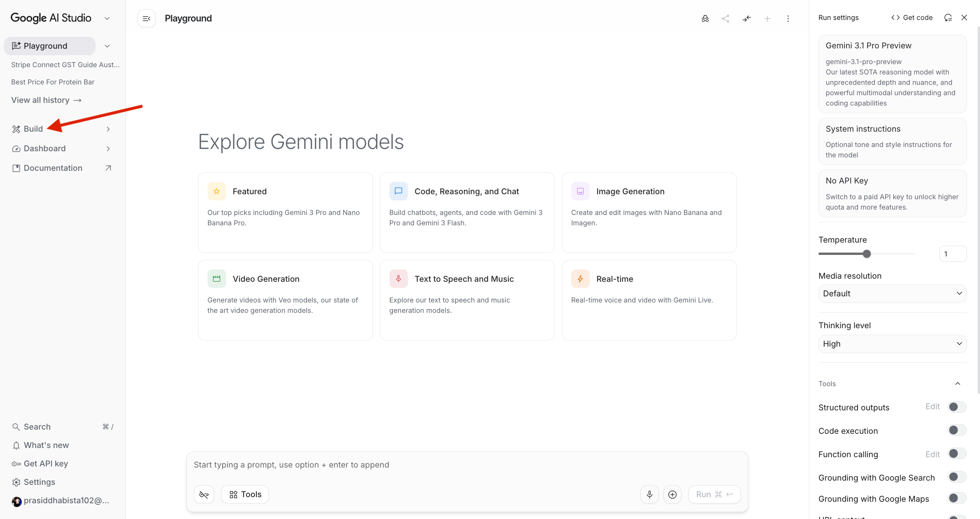This screenshot has height=519, width=980.
Task: Select Playground in the sidebar
Action: tap(50, 46)
